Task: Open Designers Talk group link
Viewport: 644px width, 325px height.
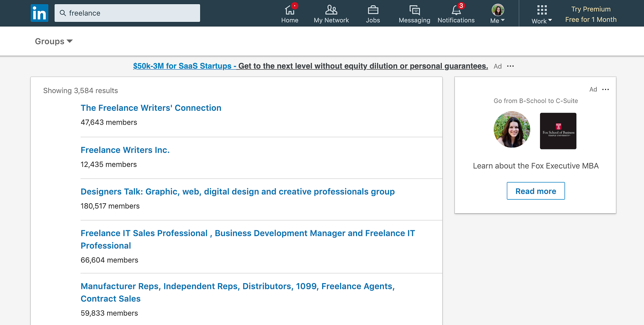Action: [237, 192]
